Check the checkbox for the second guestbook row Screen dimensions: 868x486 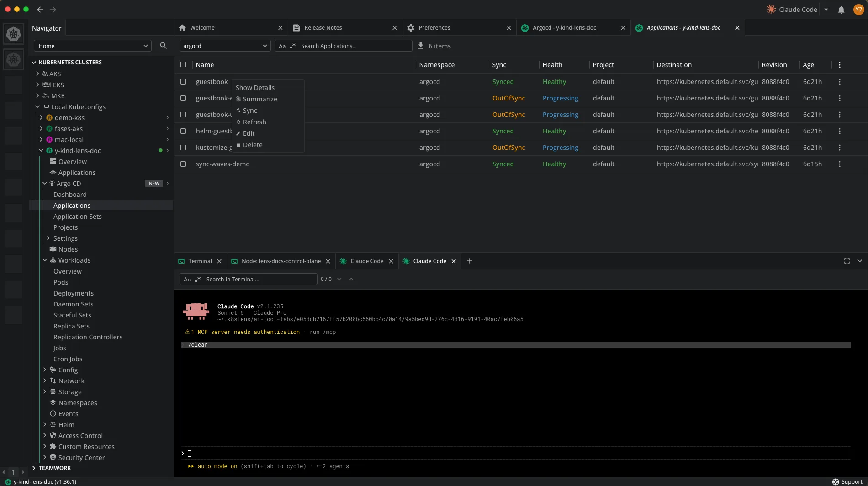pos(183,98)
